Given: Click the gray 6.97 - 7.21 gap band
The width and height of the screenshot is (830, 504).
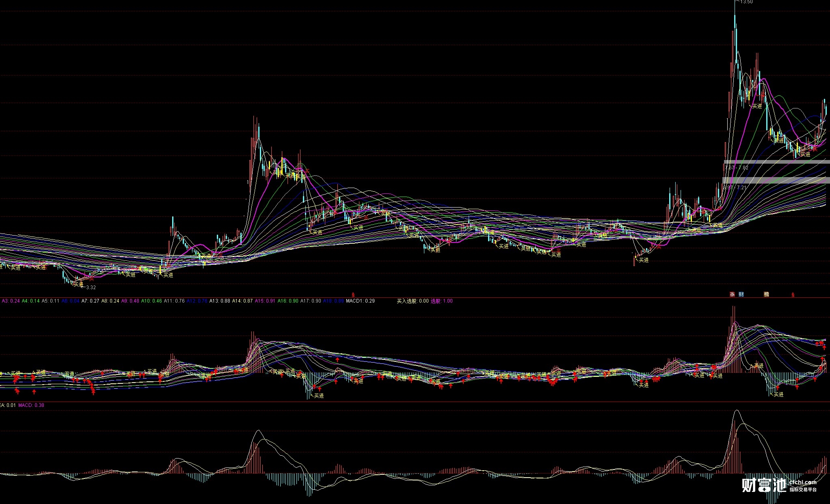Looking at the screenshot, I should [776, 181].
